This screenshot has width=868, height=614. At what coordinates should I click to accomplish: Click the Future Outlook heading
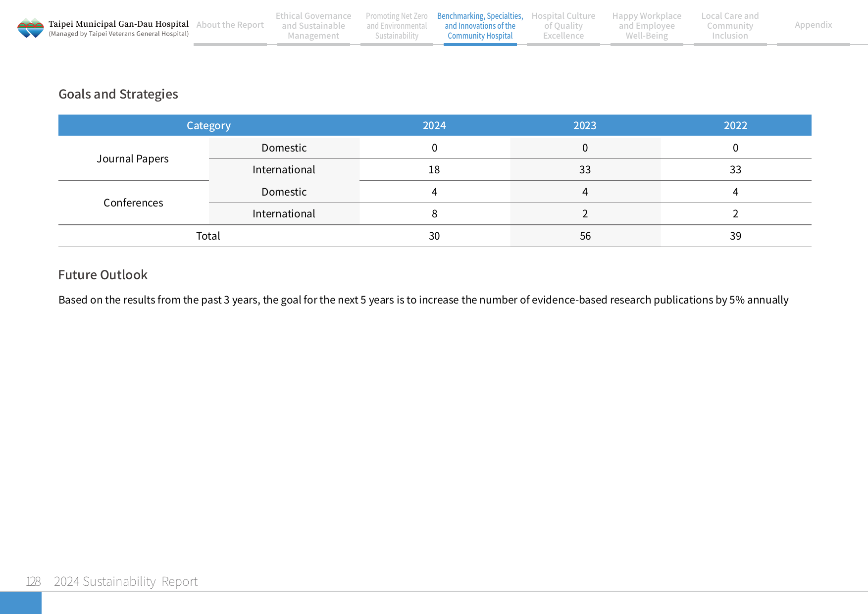103,275
